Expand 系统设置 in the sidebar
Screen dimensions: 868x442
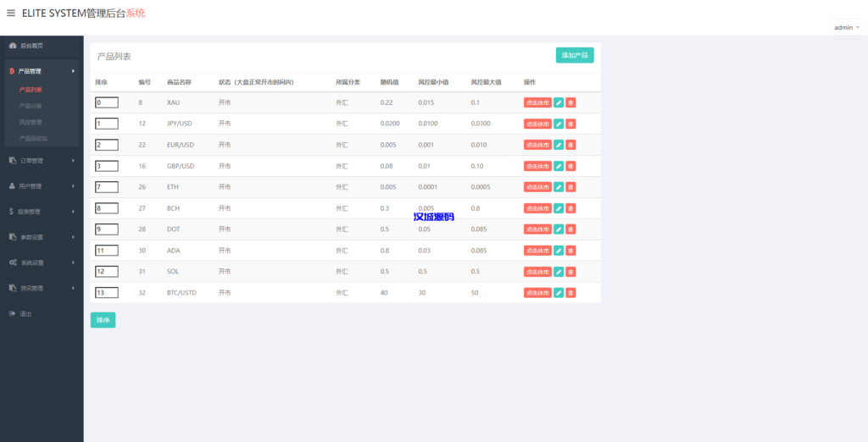(42, 262)
